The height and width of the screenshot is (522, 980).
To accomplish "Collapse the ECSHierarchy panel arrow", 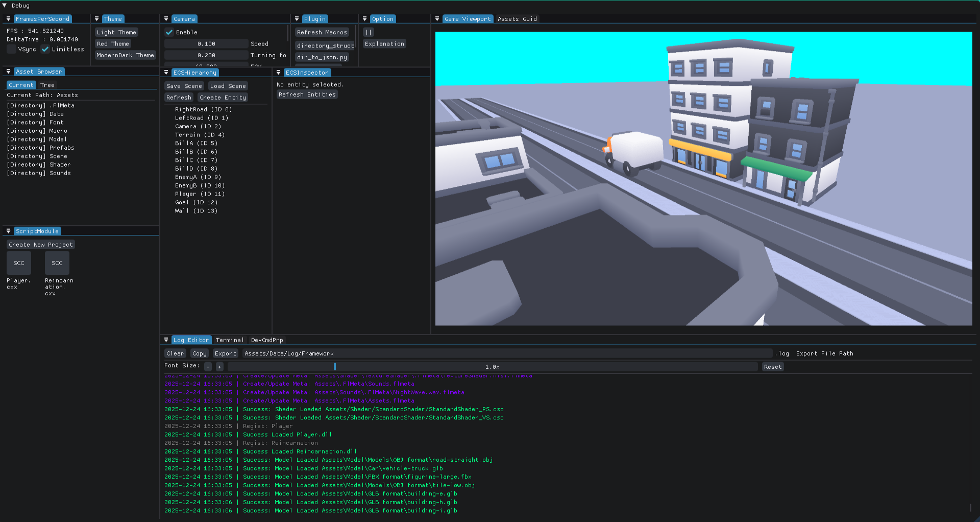I will [166, 73].
